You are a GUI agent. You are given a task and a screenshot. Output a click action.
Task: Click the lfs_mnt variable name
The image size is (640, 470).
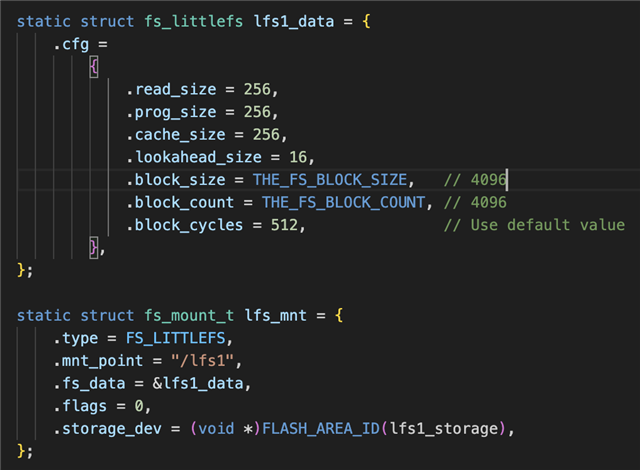(275, 316)
